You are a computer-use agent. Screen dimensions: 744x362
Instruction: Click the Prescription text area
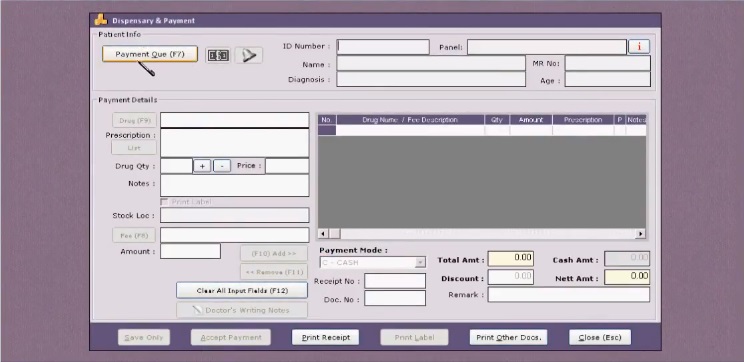pyautogui.click(x=234, y=143)
